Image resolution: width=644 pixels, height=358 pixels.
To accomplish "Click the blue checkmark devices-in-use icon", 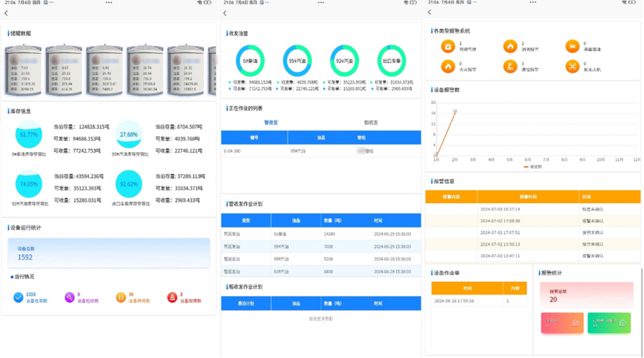I will point(18,297).
